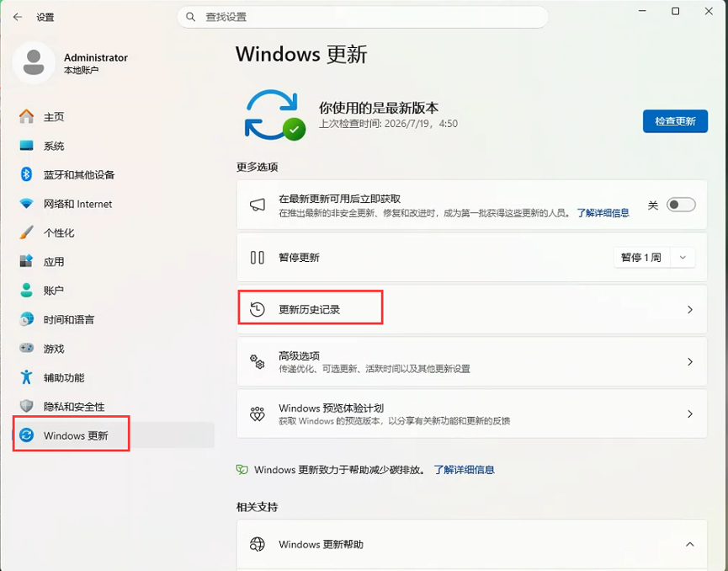728x571 pixels.
Task: Click the 暂停 1 周 button
Action: click(x=641, y=258)
